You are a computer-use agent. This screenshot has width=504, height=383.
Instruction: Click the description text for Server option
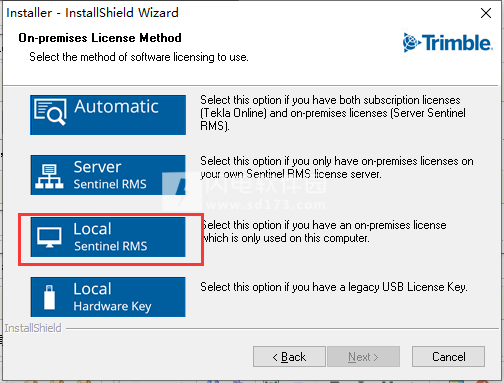click(337, 167)
